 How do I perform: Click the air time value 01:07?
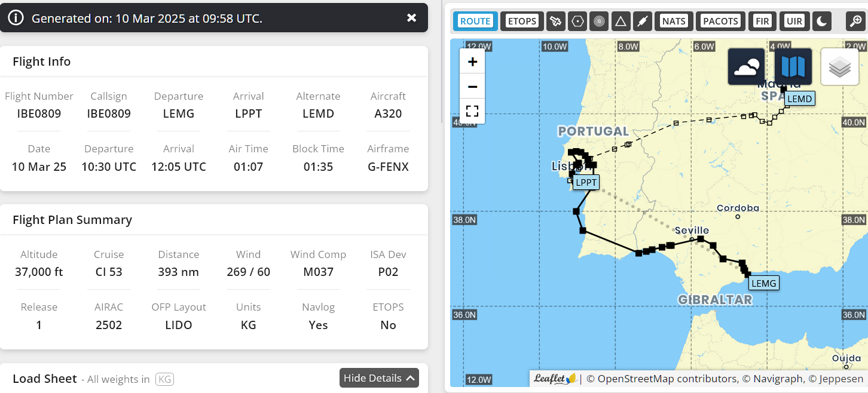tap(249, 167)
